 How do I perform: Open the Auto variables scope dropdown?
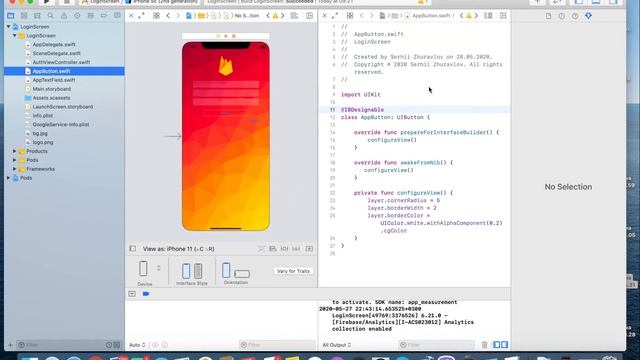137,345
